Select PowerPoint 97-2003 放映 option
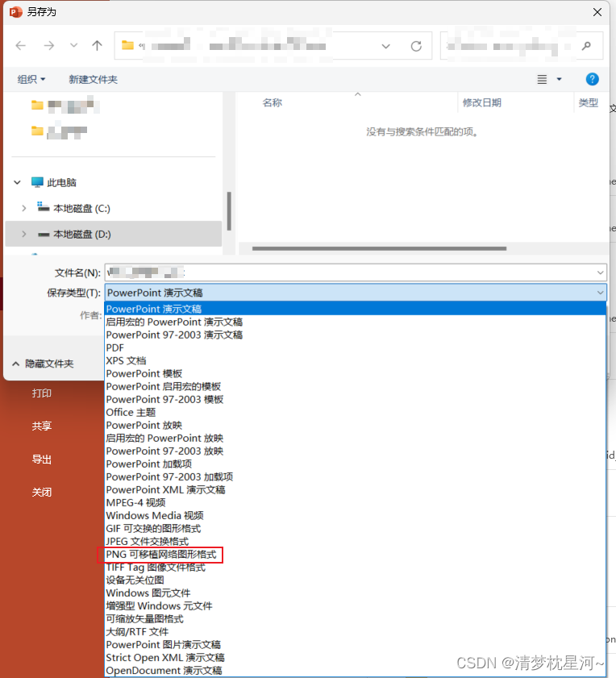 pos(355,451)
